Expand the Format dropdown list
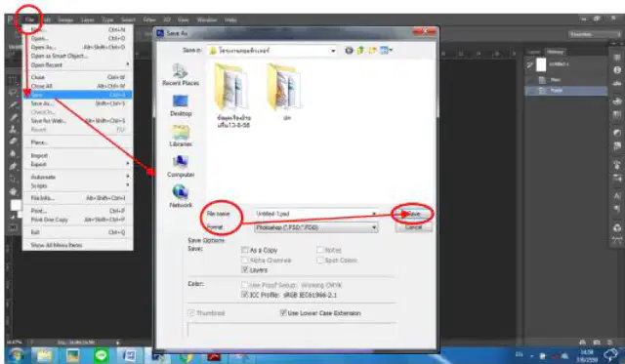The width and height of the screenshot is (625, 364). point(374,227)
